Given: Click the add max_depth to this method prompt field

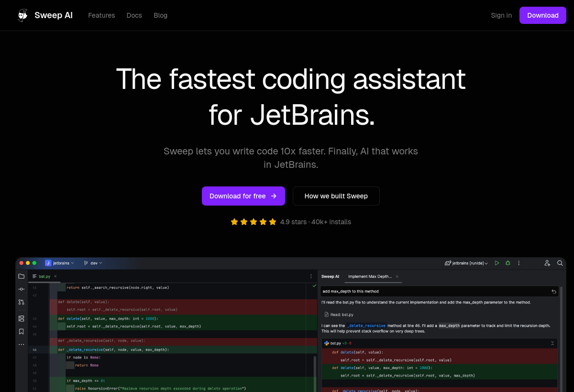Looking at the screenshot, I should (x=439, y=291).
